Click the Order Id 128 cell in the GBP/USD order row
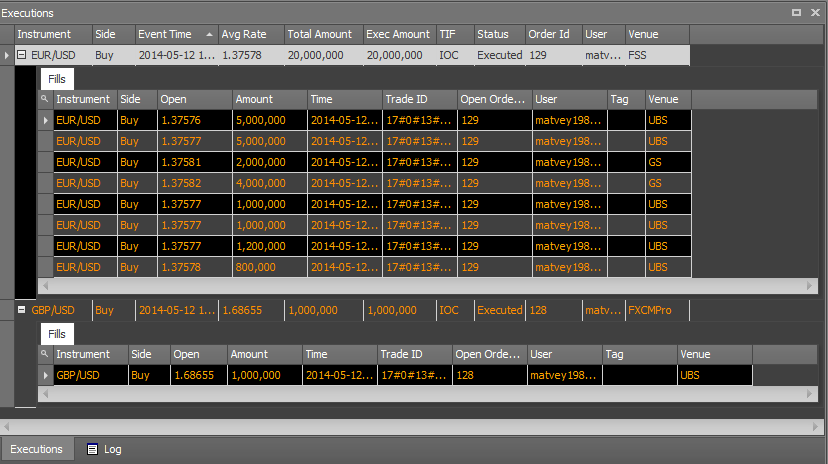The image size is (828, 464). (x=553, y=310)
